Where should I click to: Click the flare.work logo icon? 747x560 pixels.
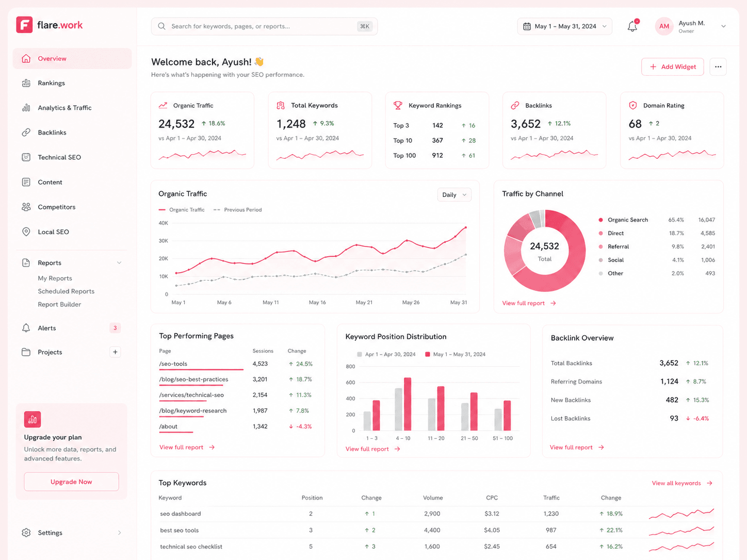(24, 25)
